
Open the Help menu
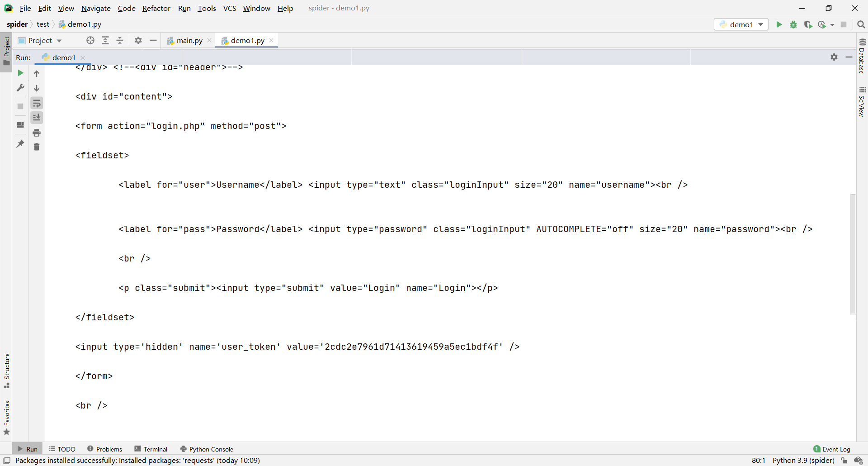click(x=285, y=8)
